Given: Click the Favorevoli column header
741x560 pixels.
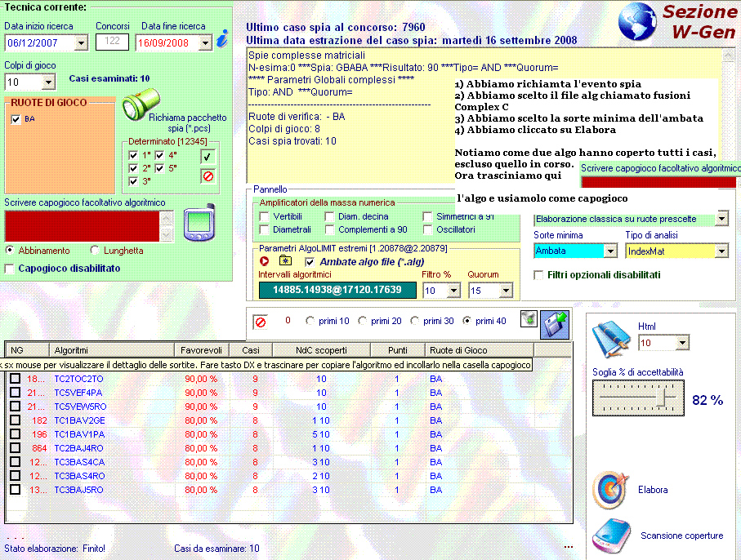Looking at the screenshot, I should [x=203, y=349].
